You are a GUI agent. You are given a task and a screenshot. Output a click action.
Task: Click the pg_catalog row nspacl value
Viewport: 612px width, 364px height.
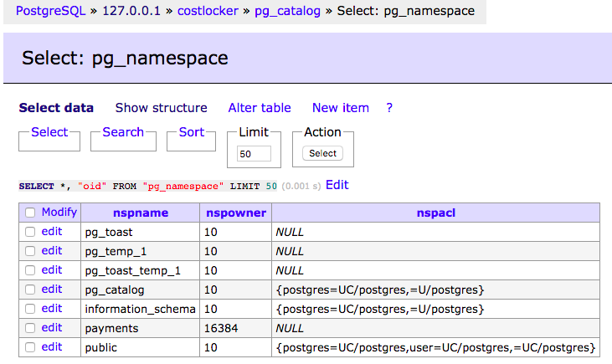(380, 290)
